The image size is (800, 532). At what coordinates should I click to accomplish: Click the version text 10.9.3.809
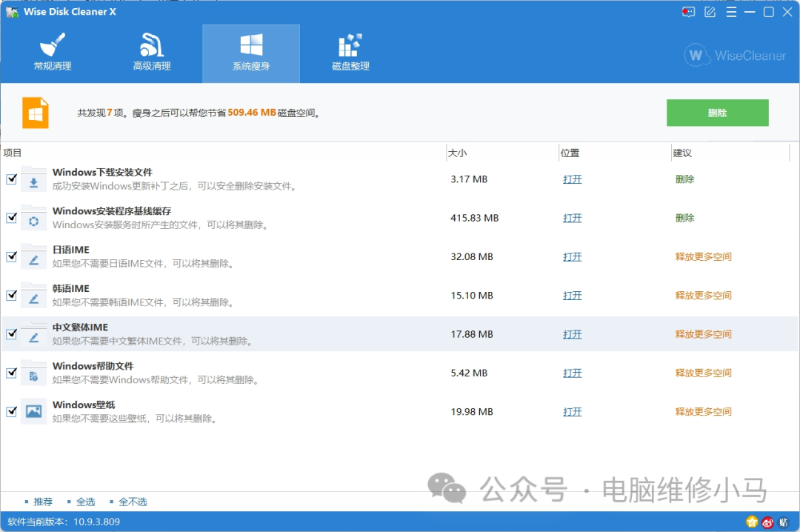click(96, 522)
